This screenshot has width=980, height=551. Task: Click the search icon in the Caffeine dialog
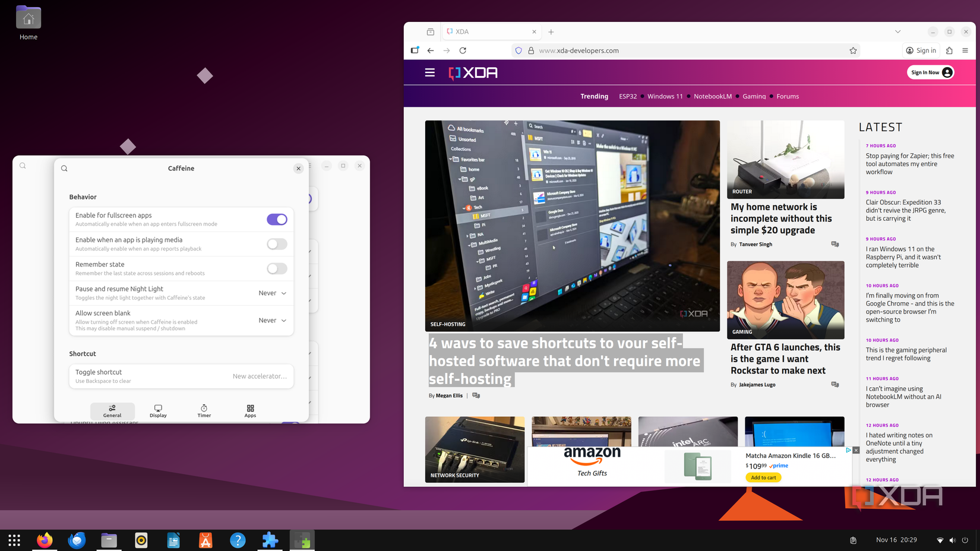(x=64, y=169)
